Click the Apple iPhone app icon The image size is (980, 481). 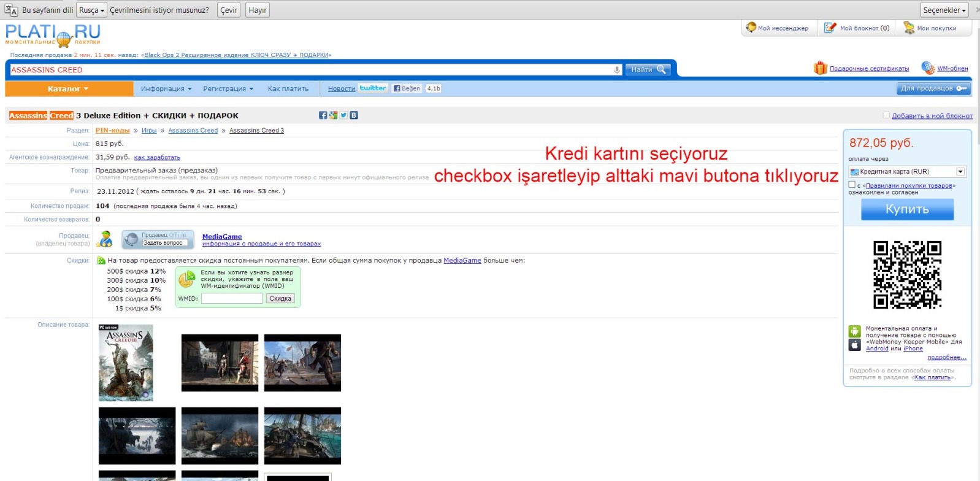coord(854,345)
